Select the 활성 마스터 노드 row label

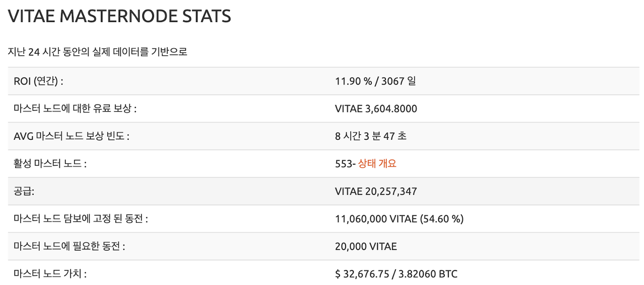(x=50, y=163)
